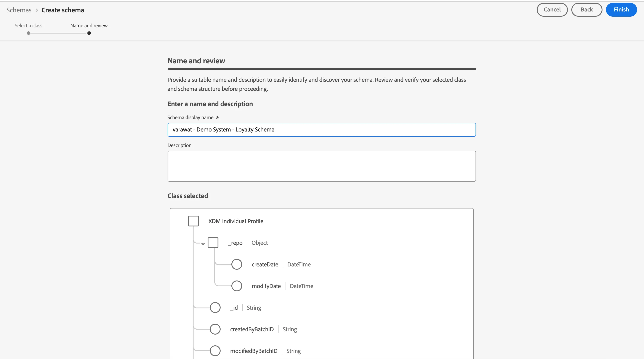Click the modifyDate field icon
Screen dimensions: 644x359
point(237,286)
